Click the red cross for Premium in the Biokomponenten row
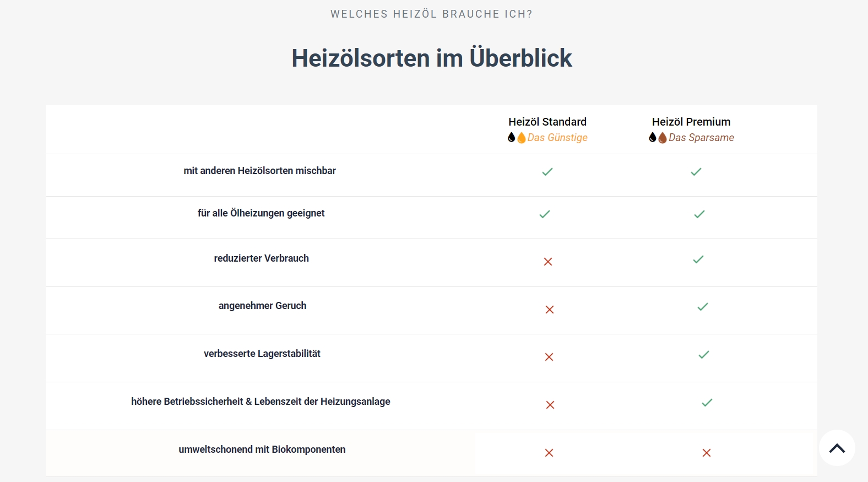The width and height of the screenshot is (868, 482). (707, 453)
